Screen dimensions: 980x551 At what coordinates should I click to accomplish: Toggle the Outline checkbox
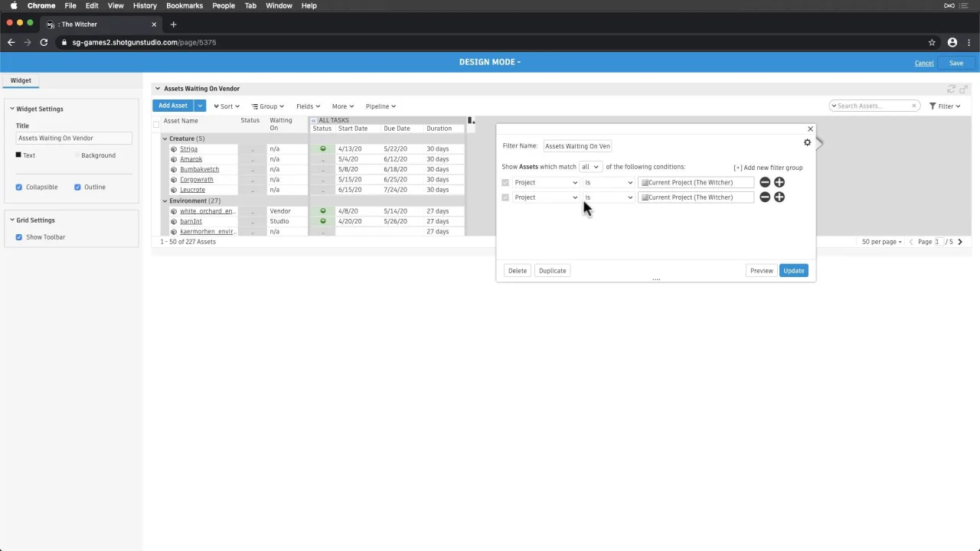[x=77, y=187]
